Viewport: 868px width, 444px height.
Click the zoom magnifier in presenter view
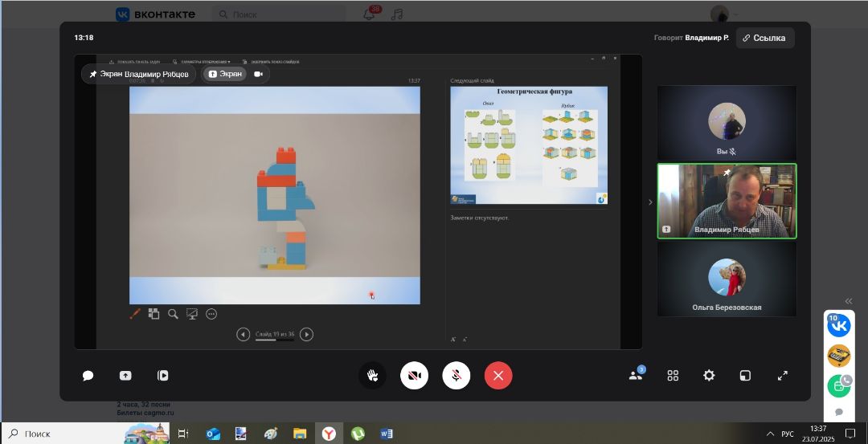click(x=174, y=314)
